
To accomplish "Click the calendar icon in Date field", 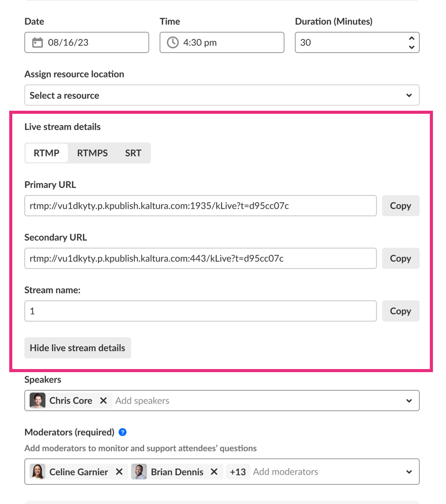I will [x=37, y=42].
